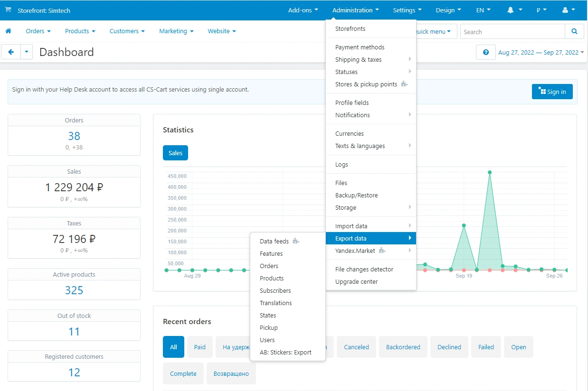Open Upgrade center
The width and height of the screenshot is (588, 391).
(371, 281)
